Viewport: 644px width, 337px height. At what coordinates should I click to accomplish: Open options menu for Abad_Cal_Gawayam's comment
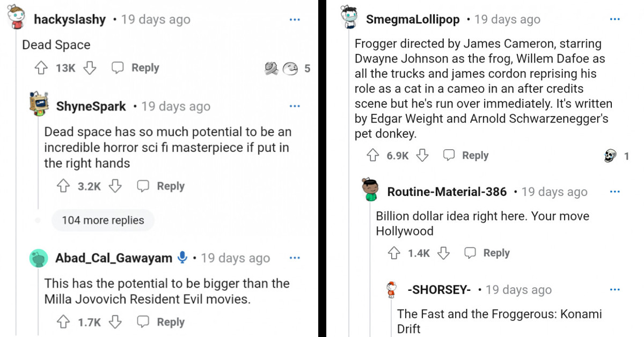[295, 258]
